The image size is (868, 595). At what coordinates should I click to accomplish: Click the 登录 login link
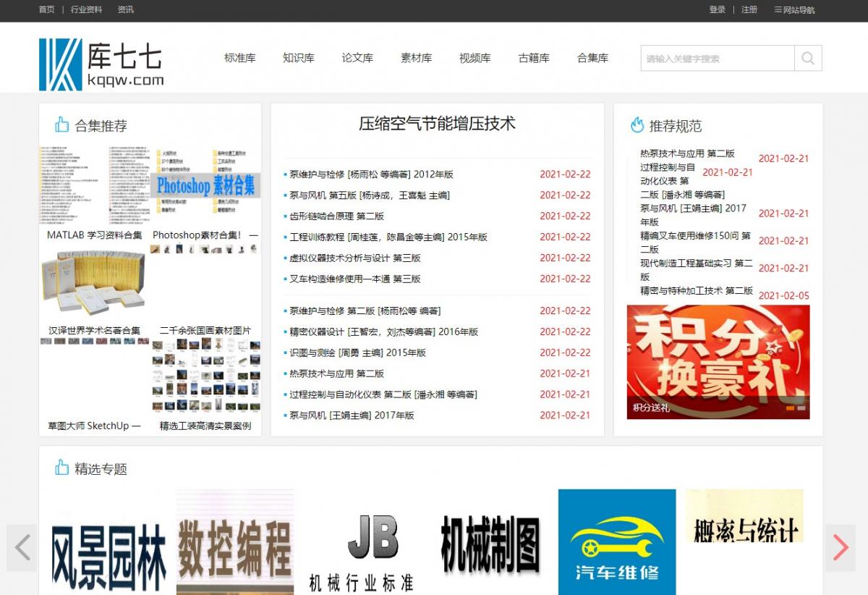coord(717,10)
